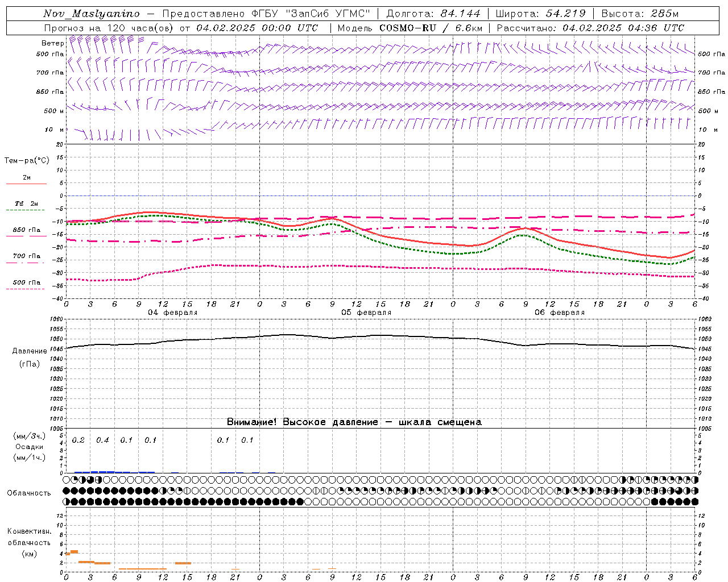The width and height of the screenshot is (728, 582).
Task: Click the computed time Рассчитано: 04.02.2025 04:36 UTC
Action: (x=590, y=28)
